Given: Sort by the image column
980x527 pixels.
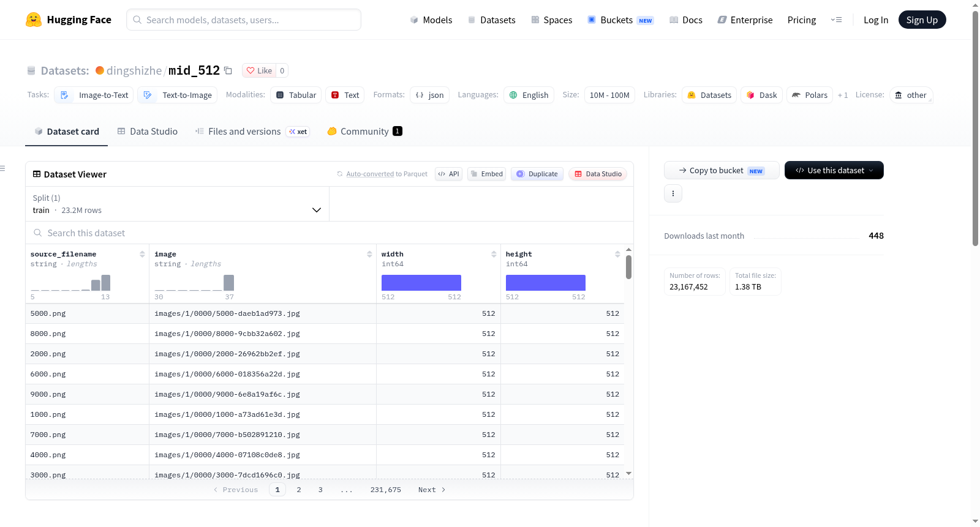Looking at the screenshot, I should (369, 254).
